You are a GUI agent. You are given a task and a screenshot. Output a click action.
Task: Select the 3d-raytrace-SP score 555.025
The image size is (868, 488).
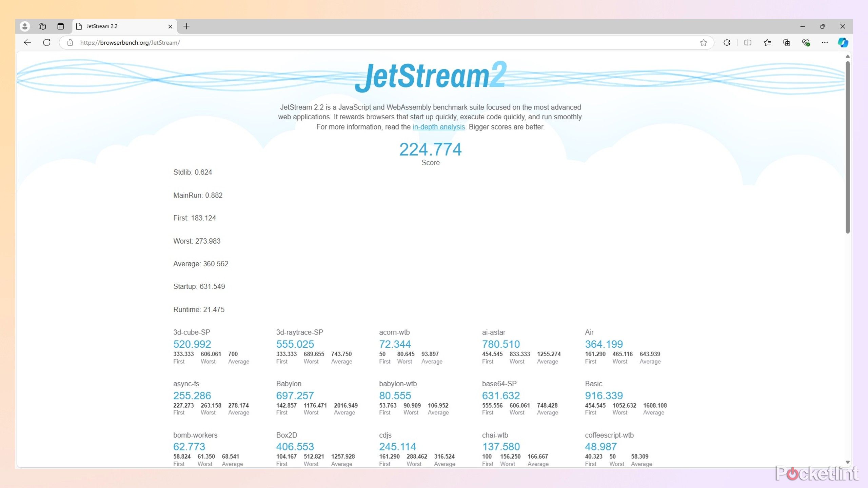295,344
